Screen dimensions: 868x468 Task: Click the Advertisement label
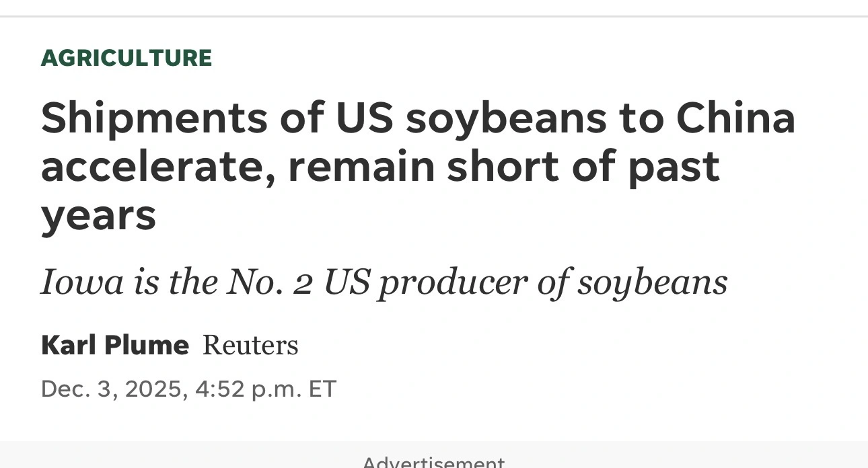pyautogui.click(x=433, y=462)
